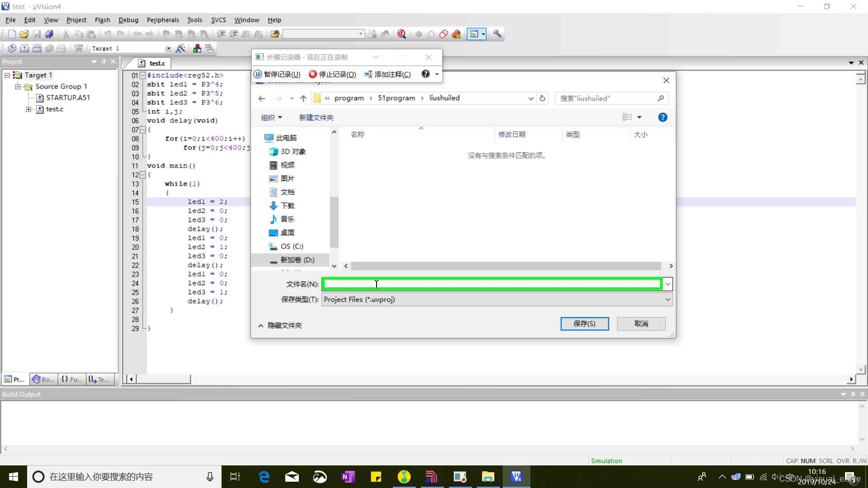Select 桌面 desktop in dialog sidebar
The height and width of the screenshot is (488, 868).
click(288, 233)
